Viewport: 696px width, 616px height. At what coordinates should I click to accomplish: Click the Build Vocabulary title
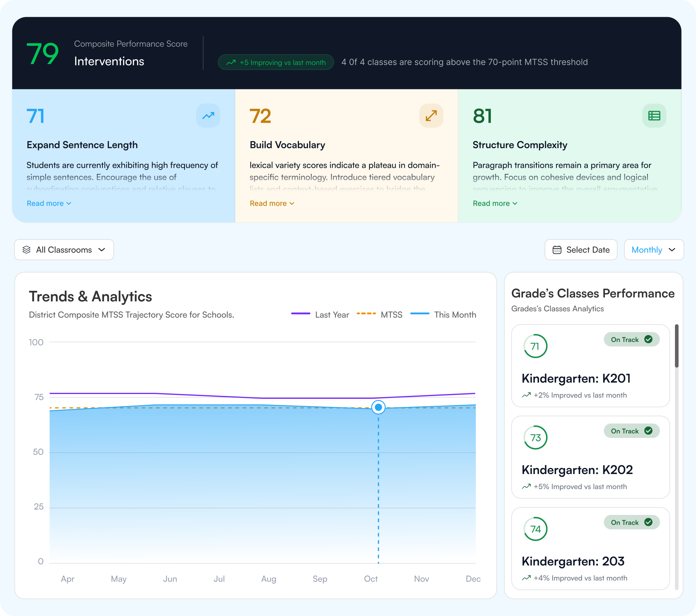pyautogui.click(x=287, y=145)
